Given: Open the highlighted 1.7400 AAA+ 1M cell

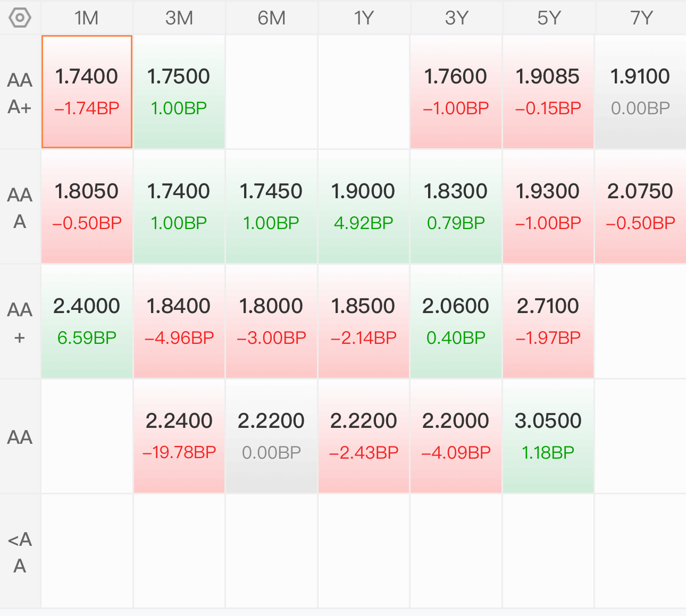Looking at the screenshot, I should click(87, 92).
